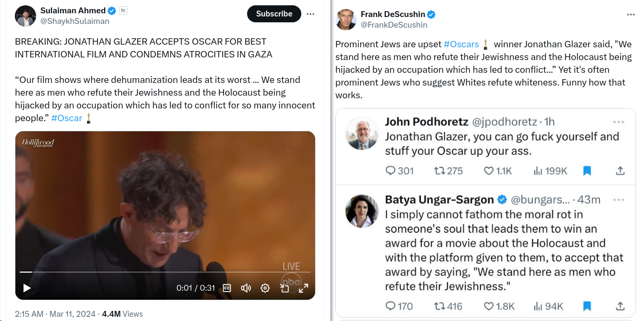This screenshot has height=321, width=644.
Task: Bookmark John Podhoretz's tweet
Action: 587,171
